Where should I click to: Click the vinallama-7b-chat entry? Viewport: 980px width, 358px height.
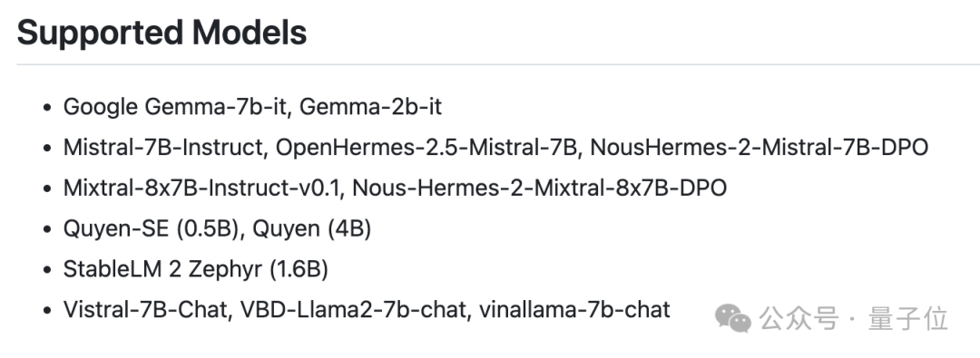(x=574, y=310)
